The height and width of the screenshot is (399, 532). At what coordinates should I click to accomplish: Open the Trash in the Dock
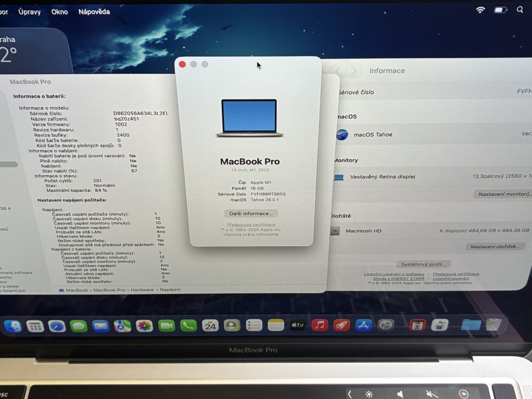coord(494,325)
